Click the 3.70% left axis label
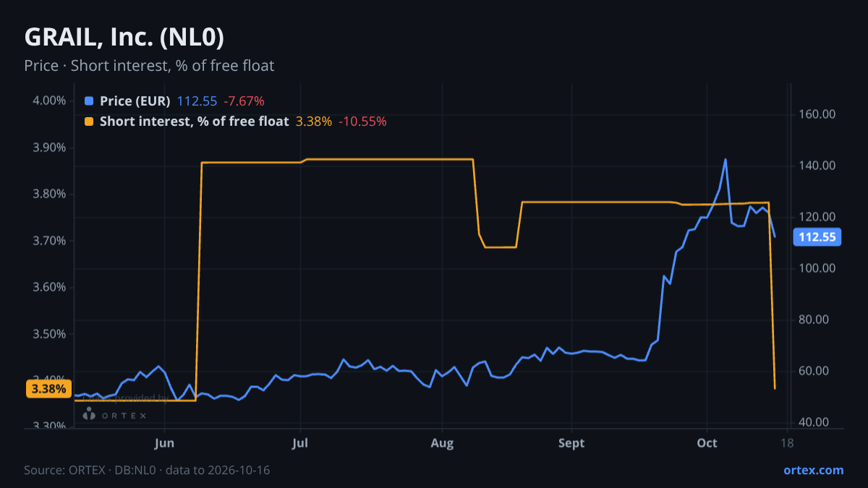This screenshot has width=868, height=488. click(x=50, y=241)
